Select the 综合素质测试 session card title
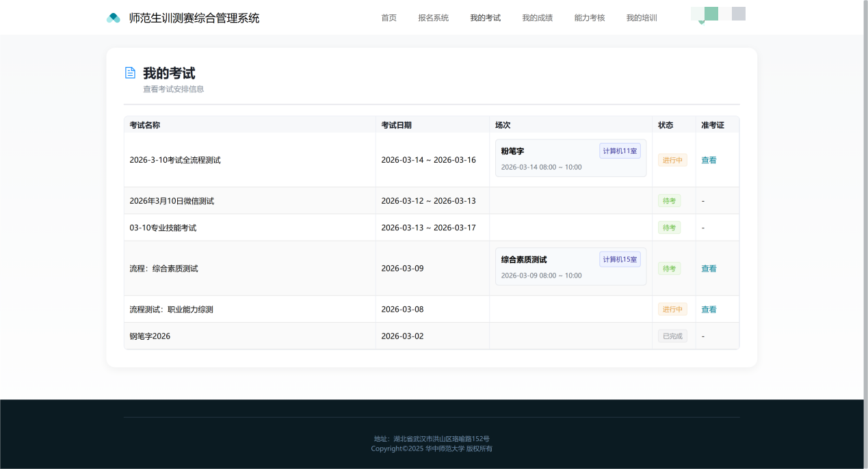This screenshot has width=868, height=469. click(524, 260)
